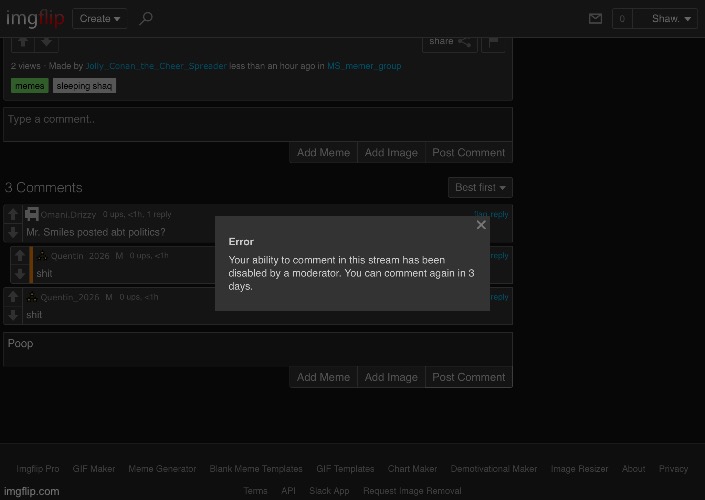Expand the Create dropdown menu

99,18
